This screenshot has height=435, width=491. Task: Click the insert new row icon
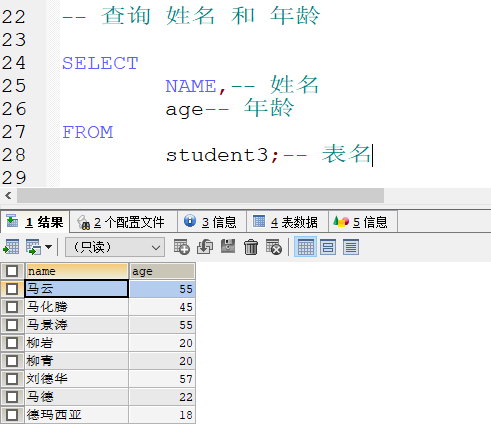[182, 247]
